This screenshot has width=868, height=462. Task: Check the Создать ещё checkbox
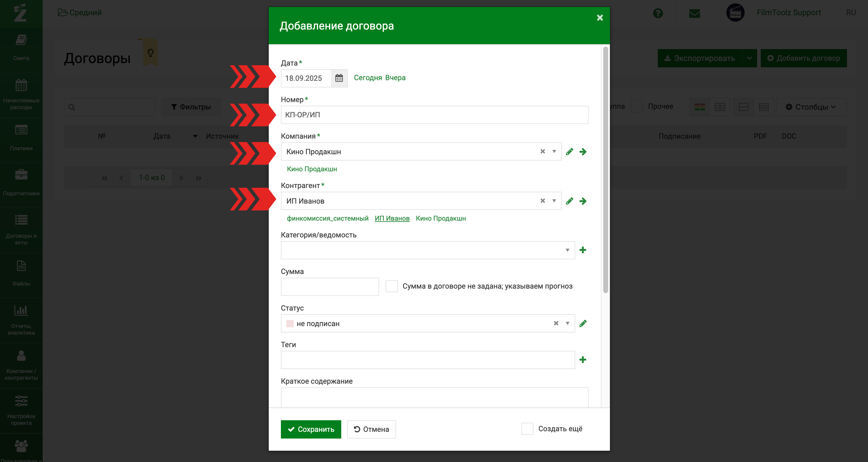click(x=527, y=429)
